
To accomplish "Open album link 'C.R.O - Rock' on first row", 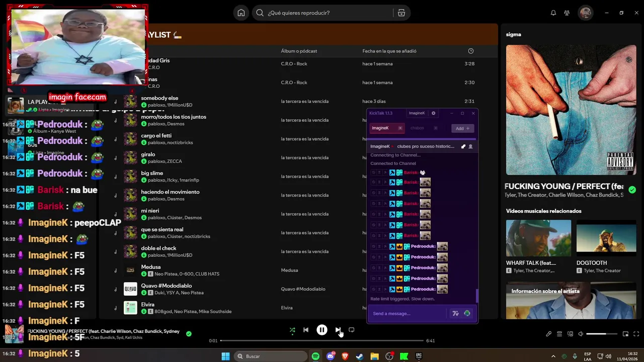I will [294, 64].
